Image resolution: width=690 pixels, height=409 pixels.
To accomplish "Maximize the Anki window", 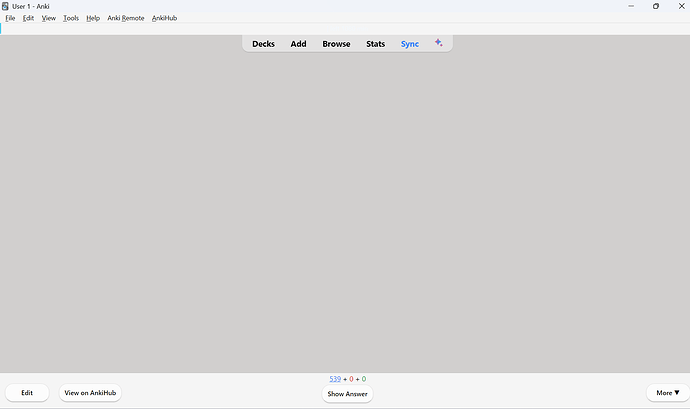I will click(655, 6).
